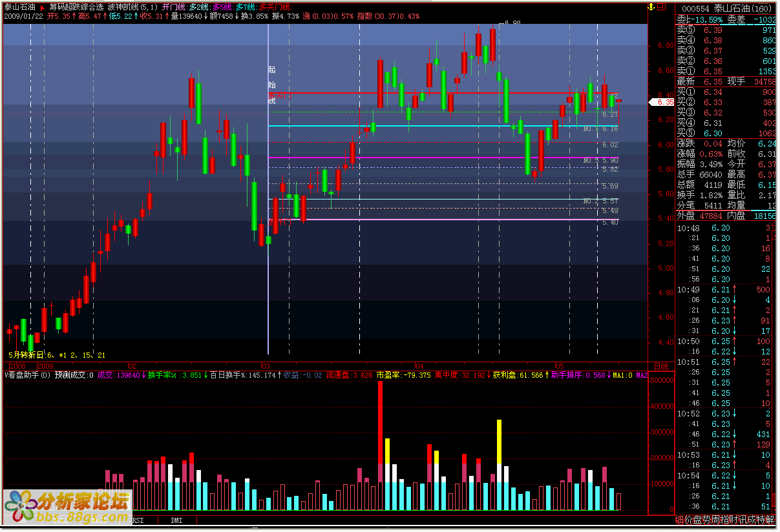This screenshot has width=780, height=532.
Task: Click the 起始线 vertical start line label
Action: pos(271,85)
